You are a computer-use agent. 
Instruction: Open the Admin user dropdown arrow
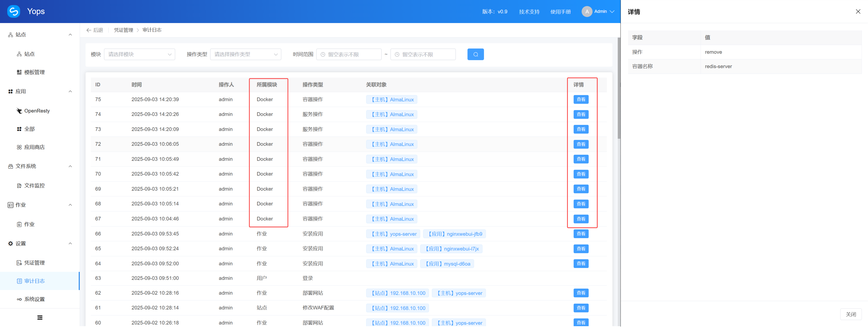tap(612, 12)
